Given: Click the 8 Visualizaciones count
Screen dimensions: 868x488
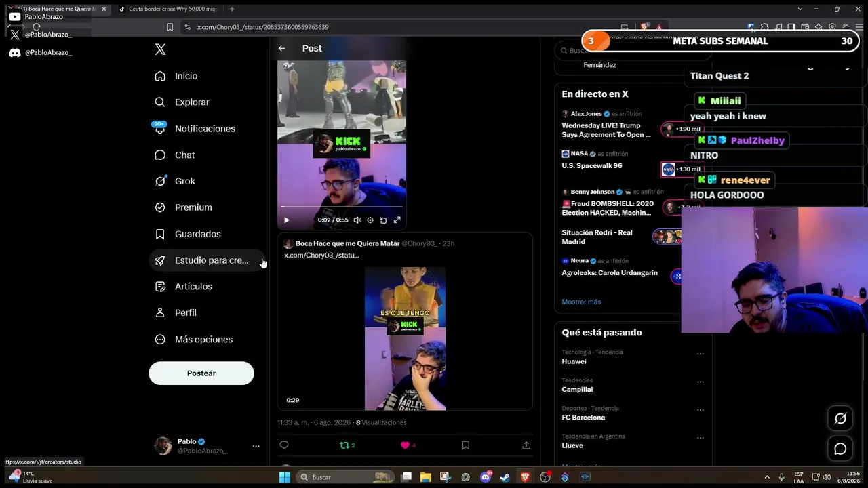Looking at the screenshot, I should (381, 422).
